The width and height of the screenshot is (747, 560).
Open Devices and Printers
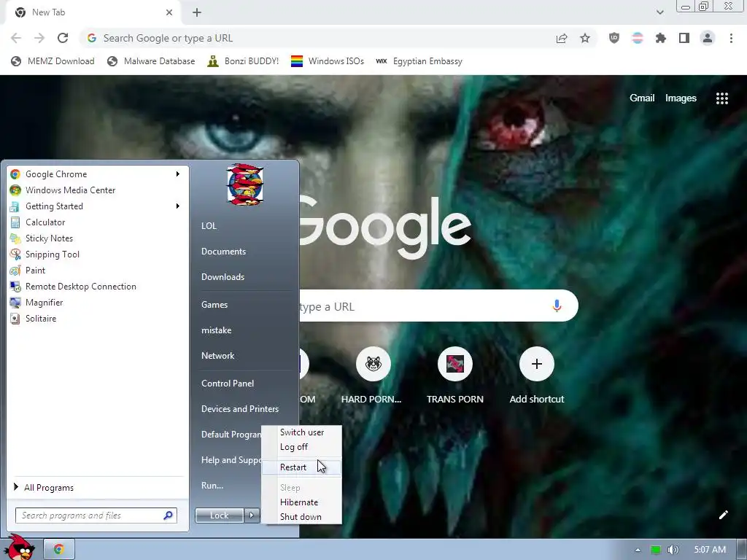click(x=239, y=409)
